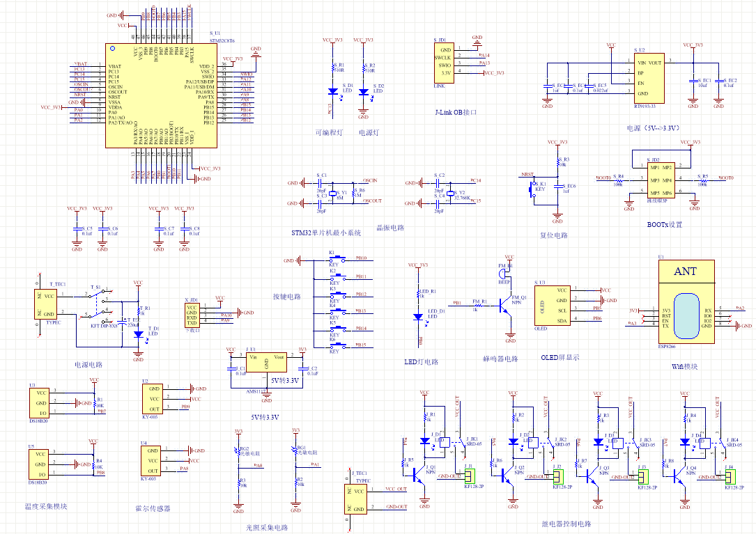Select the "STM32单片机最小系统" text label
Image resolution: width=756 pixels, height=534 pixels.
326,233
